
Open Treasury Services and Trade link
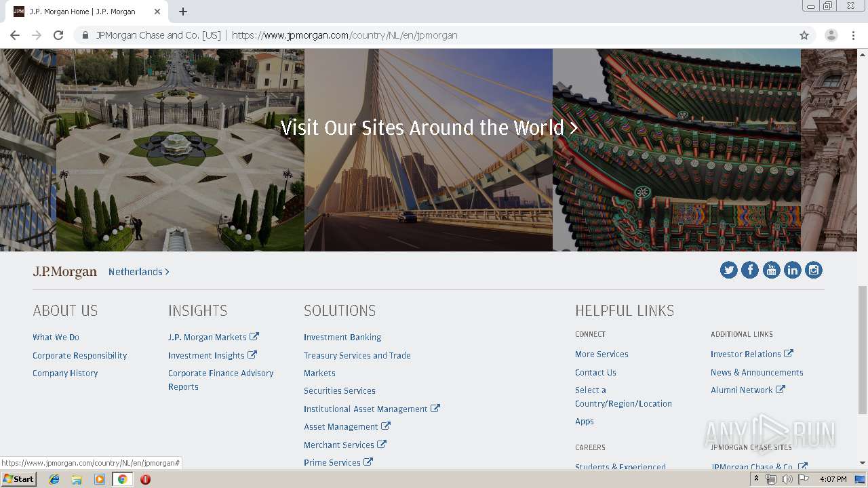click(357, 356)
